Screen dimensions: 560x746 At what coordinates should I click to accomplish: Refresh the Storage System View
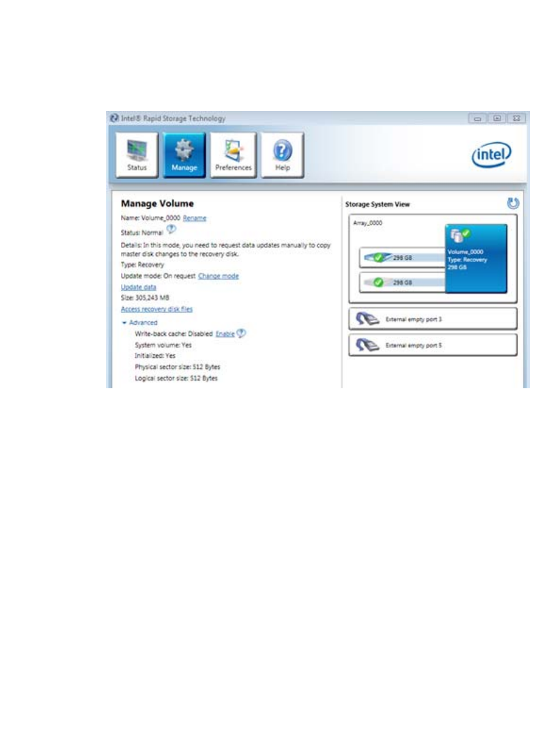click(513, 203)
